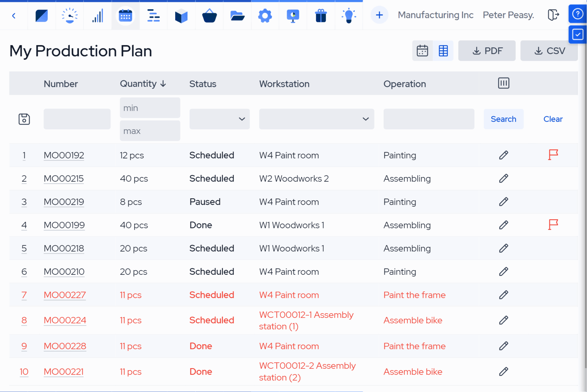Download the plan as CSV
Viewport: 587px width, 392px height.
coord(549,51)
